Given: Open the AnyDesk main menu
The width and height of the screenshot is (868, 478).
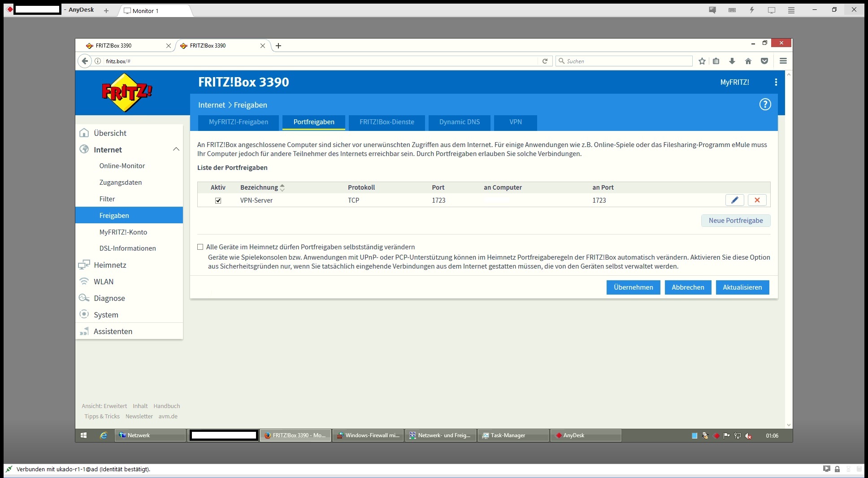Looking at the screenshot, I should point(791,10).
